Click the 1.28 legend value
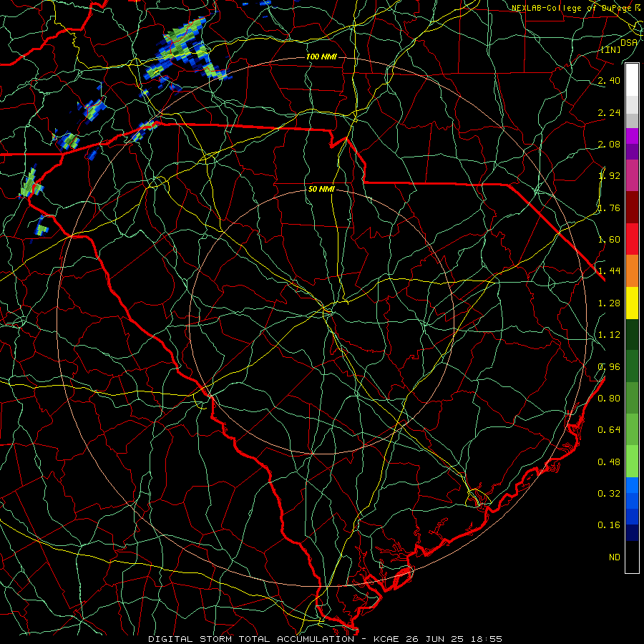 point(609,303)
